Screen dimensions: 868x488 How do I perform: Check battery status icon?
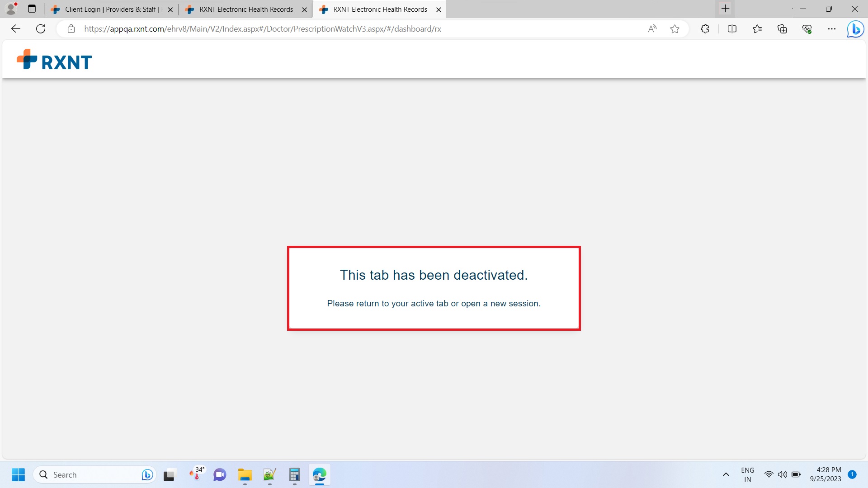click(x=796, y=475)
